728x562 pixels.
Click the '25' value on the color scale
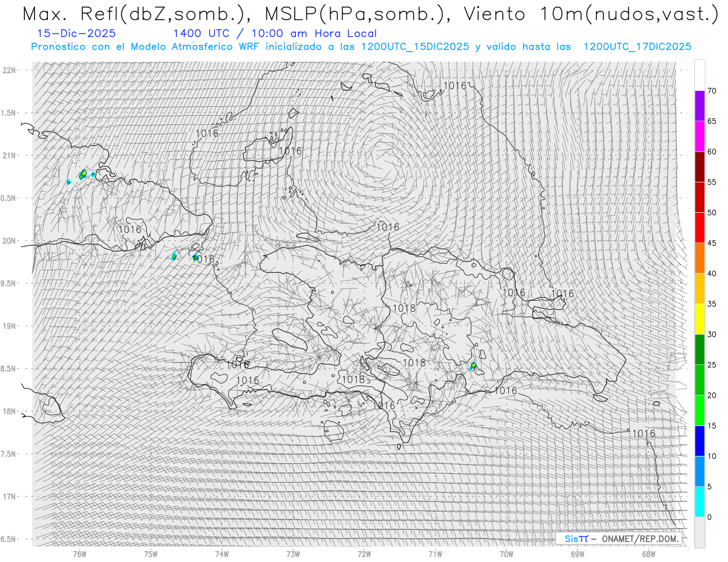click(x=712, y=364)
